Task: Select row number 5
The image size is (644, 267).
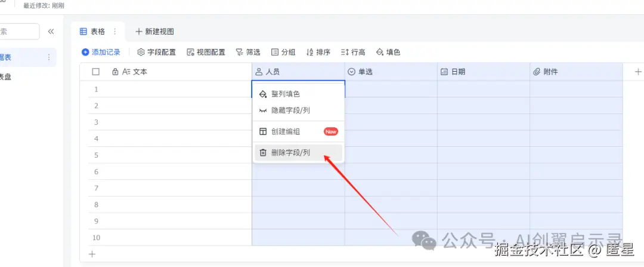Action: tap(96, 155)
